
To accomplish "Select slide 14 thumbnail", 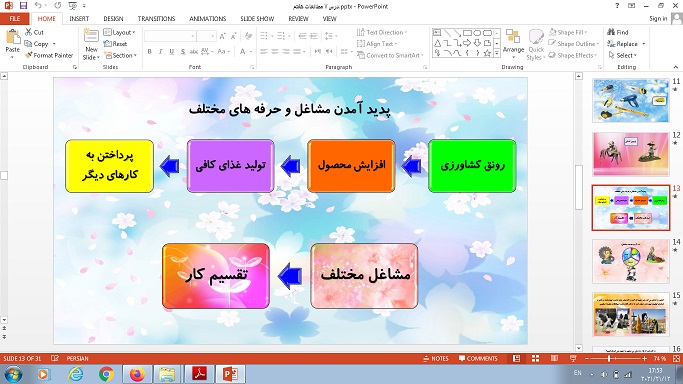I will (x=631, y=261).
